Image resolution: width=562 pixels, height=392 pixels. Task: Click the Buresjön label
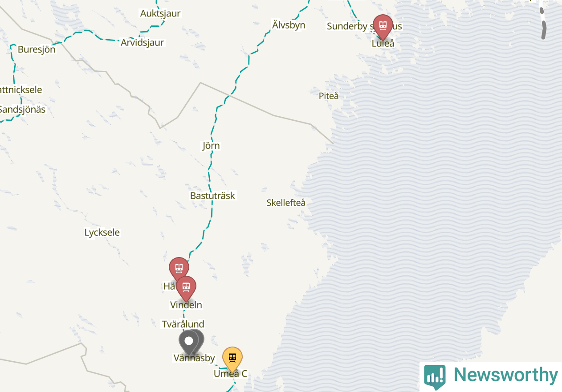click(x=37, y=49)
